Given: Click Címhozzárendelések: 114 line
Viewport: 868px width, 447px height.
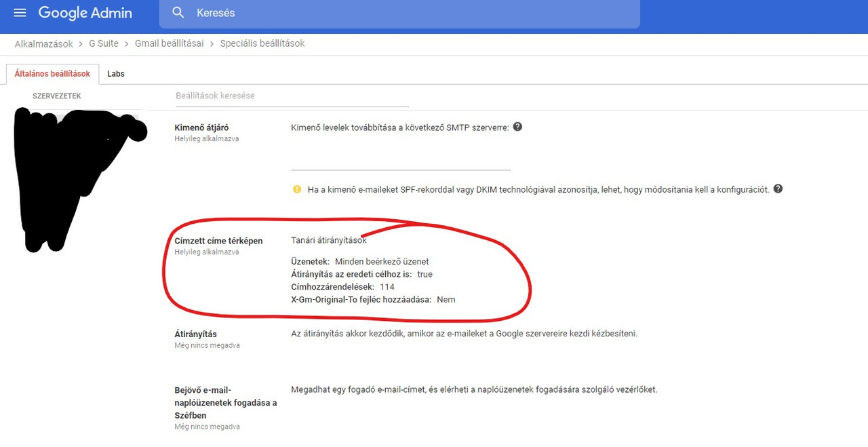Looking at the screenshot, I should click(342, 287).
